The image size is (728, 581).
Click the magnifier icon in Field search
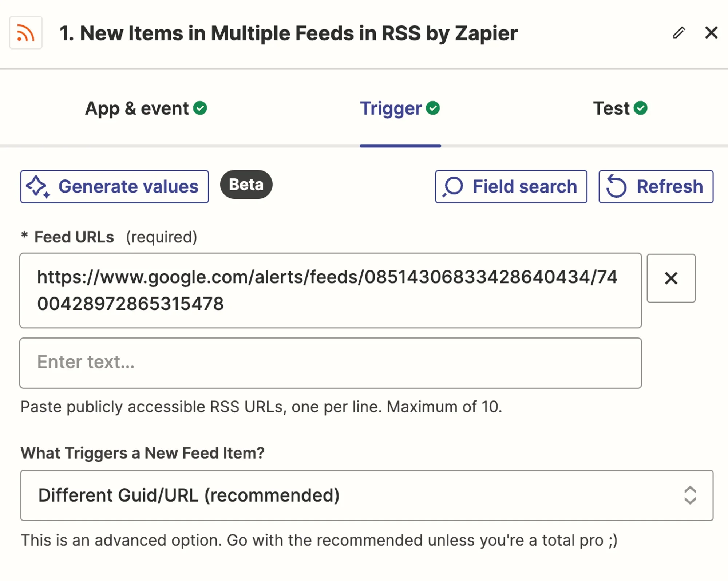click(453, 186)
